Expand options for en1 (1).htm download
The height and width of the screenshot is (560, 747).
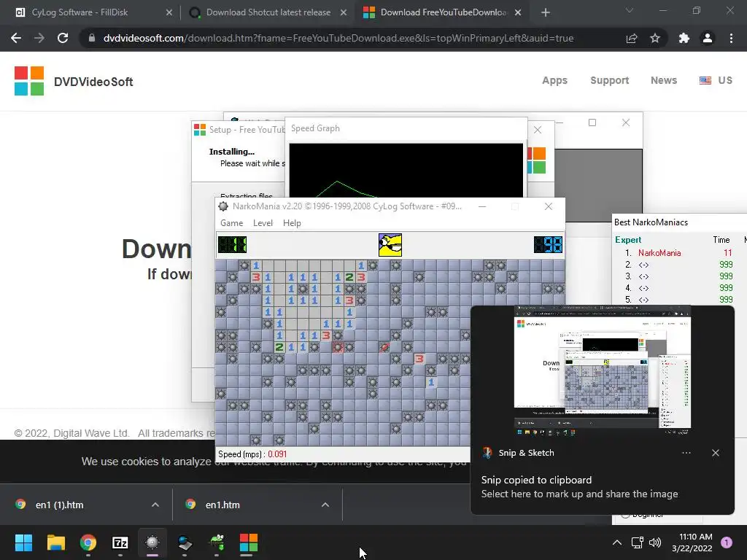click(155, 505)
